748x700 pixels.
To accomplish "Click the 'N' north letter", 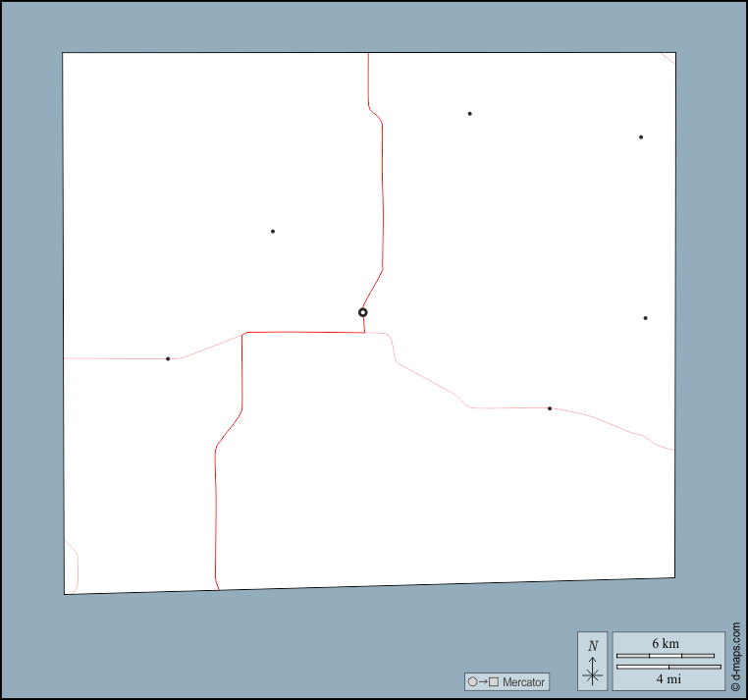I will [x=593, y=646].
